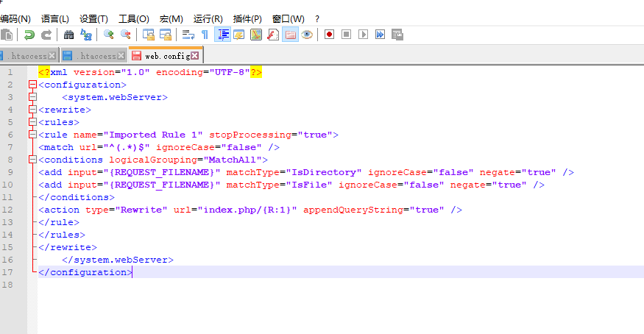Switch to the web.config tab
The width and height of the screenshot is (644, 334).
click(x=166, y=56)
